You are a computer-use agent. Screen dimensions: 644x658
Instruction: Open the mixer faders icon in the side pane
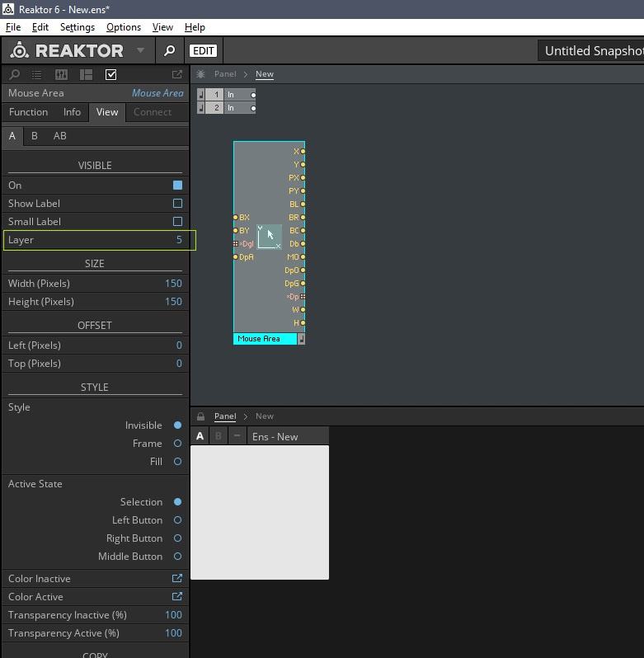tap(61, 75)
